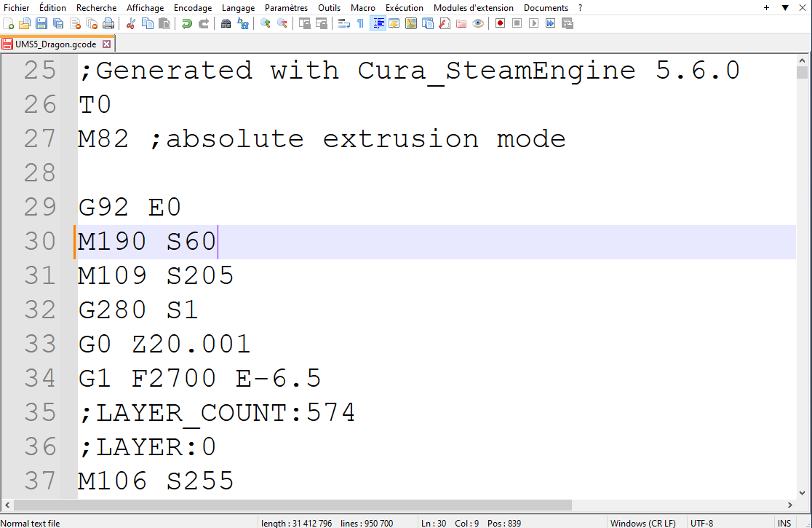Click the scroll down arrow
812x528 pixels.
pyautogui.click(x=802, y=493)
